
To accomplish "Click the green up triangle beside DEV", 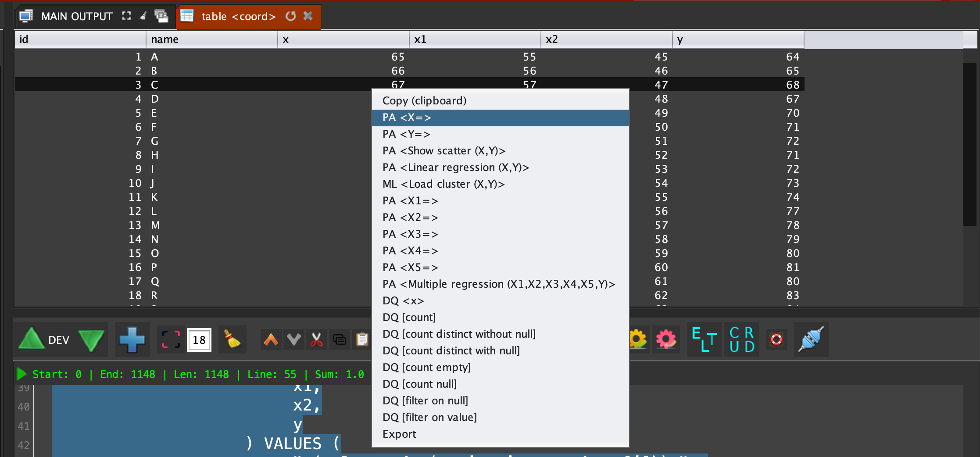I will click(x=31, y=339).
